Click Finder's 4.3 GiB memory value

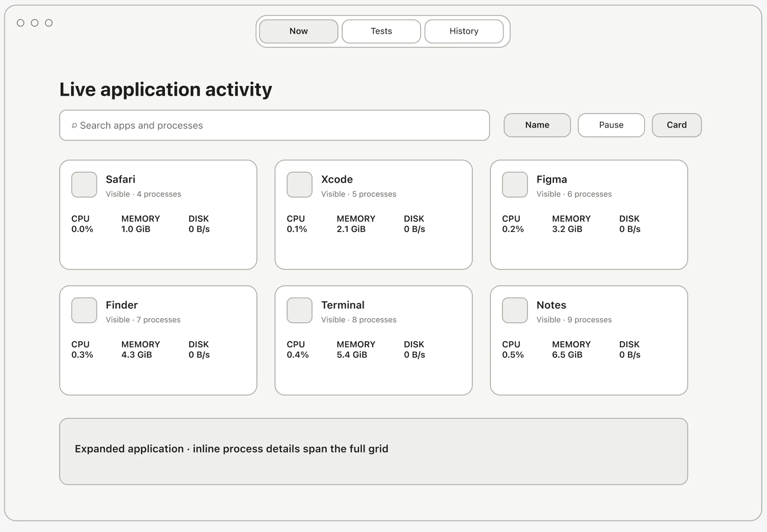click(136, 355)
